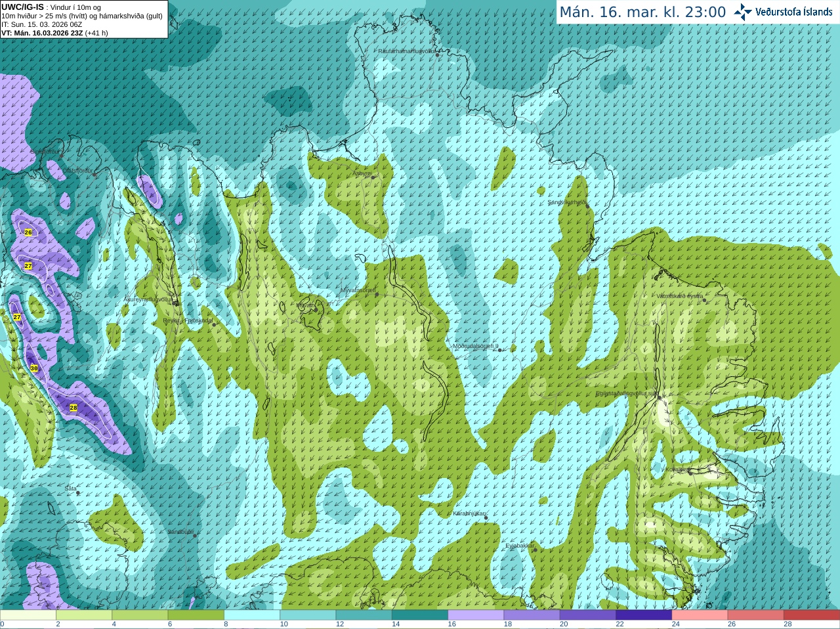Click the VT: Mán. 16.03.2026 23Z line
This screenshot has height=629, width=840.
tap(55, 33)
